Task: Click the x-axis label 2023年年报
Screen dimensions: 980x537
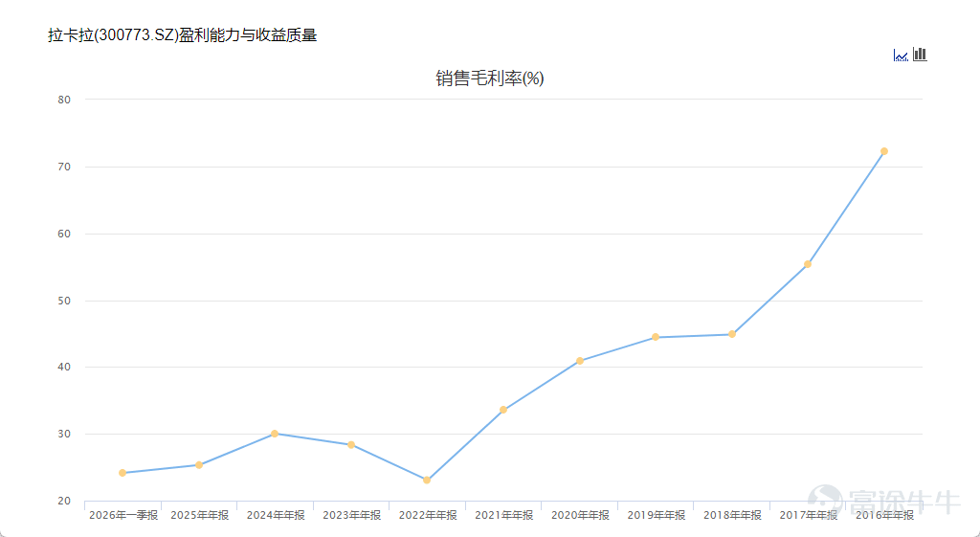Action: (352, 515)
